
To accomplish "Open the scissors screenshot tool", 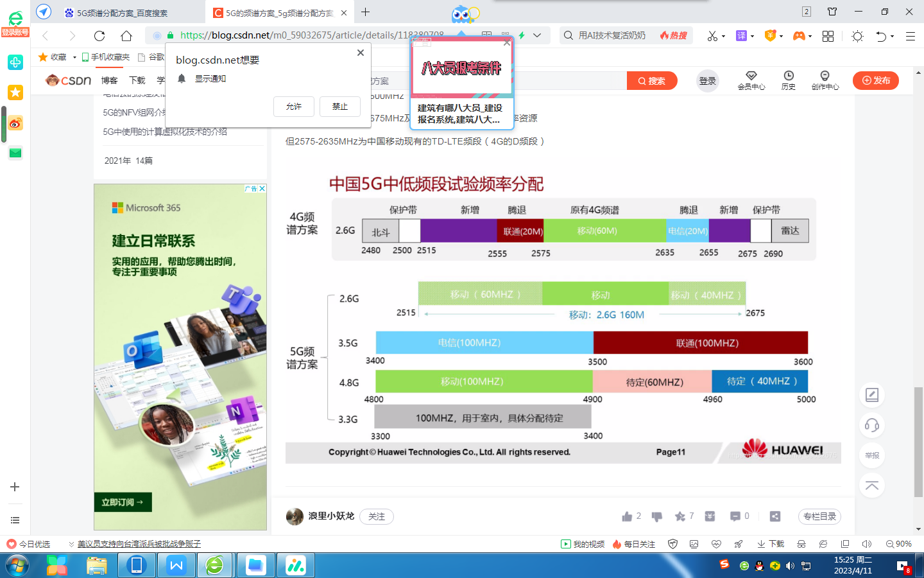I will click(x=712, y=36).
